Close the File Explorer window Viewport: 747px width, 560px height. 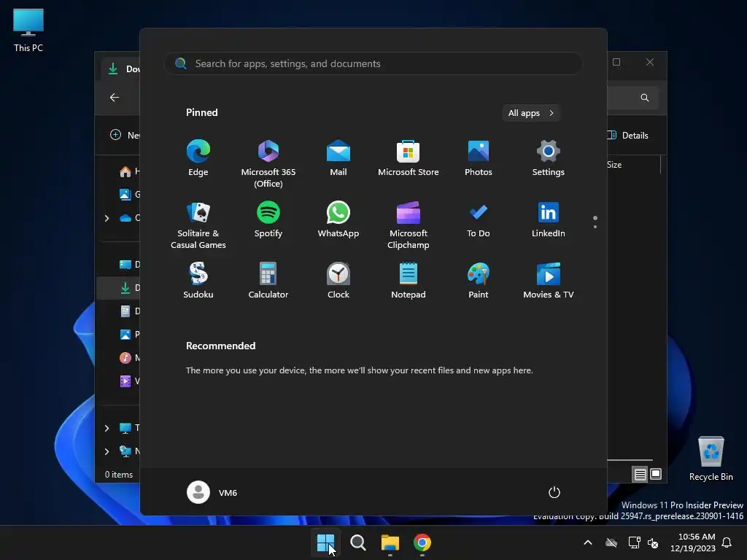(x=650, y=63)
